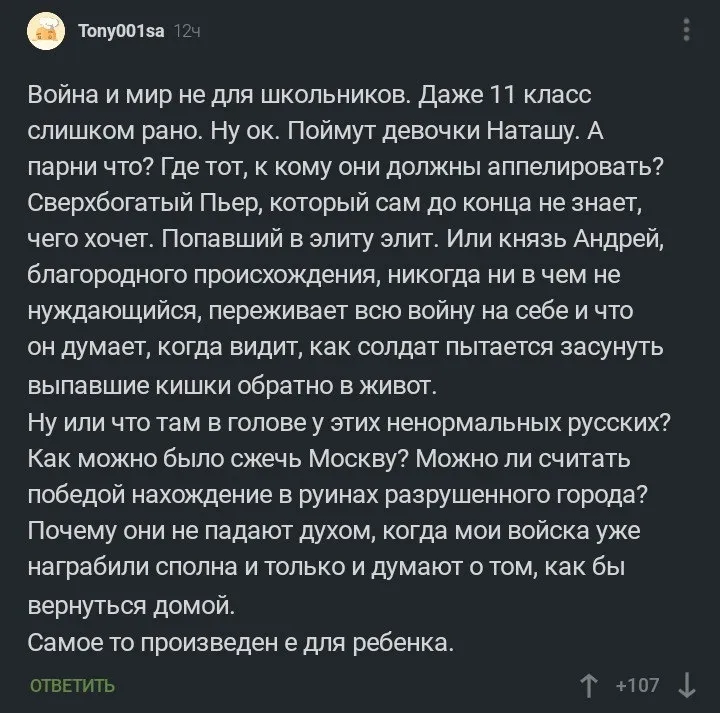
Task: Click the line starting 'парни что? Где тот'
Action: [346, 168]
